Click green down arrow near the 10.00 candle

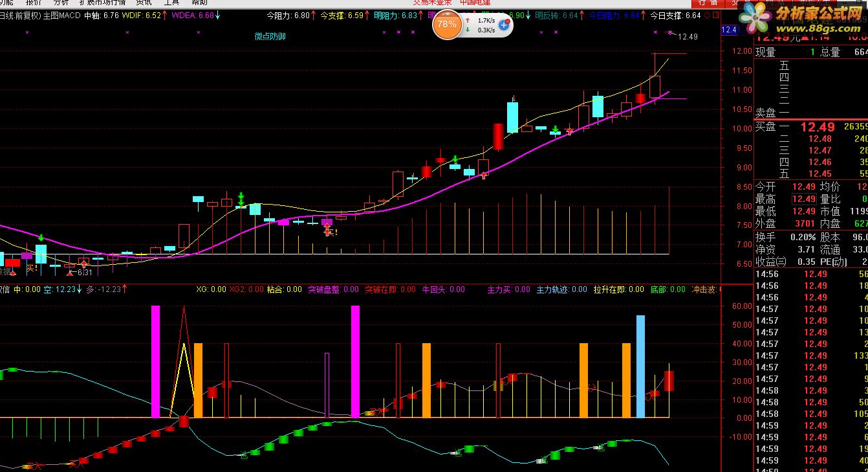pos(555,129)
